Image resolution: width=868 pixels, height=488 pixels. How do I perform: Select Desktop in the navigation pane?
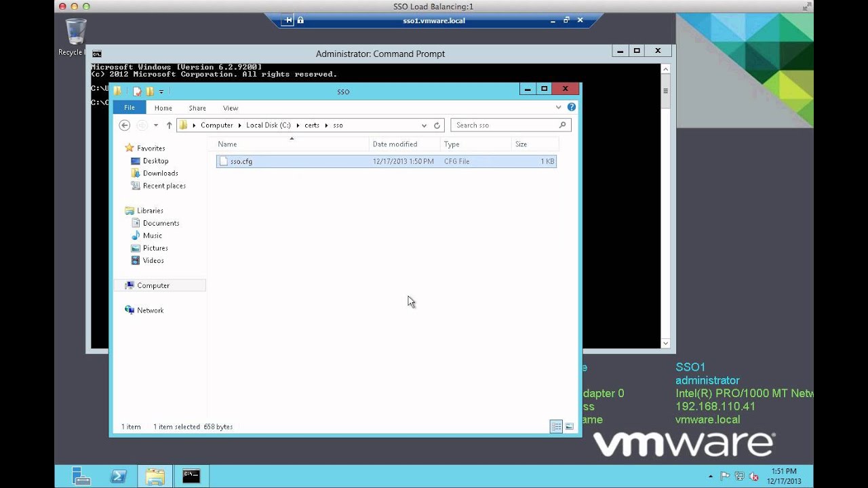tap(155, 161)
